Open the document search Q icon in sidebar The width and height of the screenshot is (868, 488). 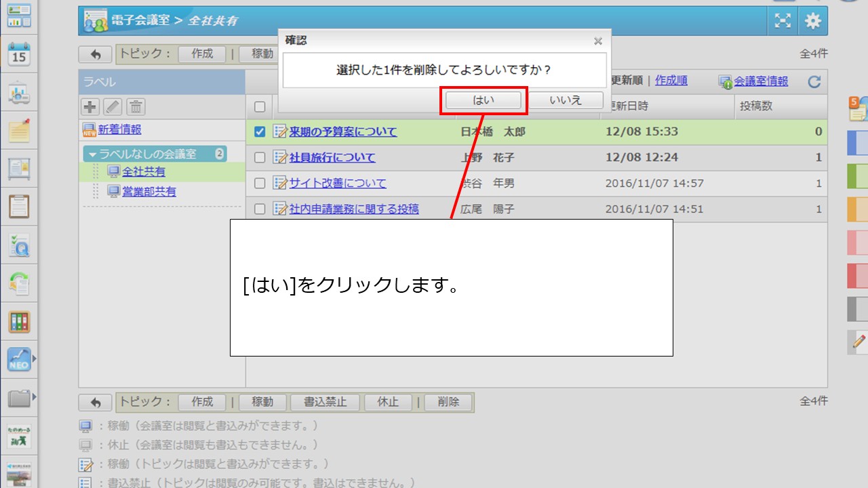tap(19, 245)
